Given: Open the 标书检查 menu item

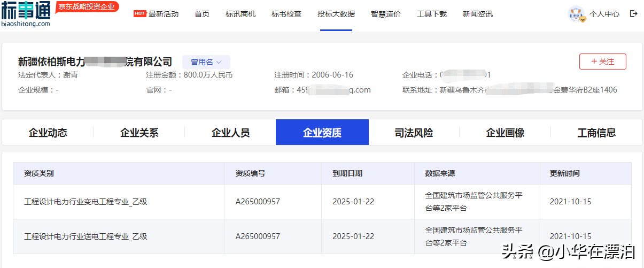Looking at the screenshot, I should click(x=286, y=14).
